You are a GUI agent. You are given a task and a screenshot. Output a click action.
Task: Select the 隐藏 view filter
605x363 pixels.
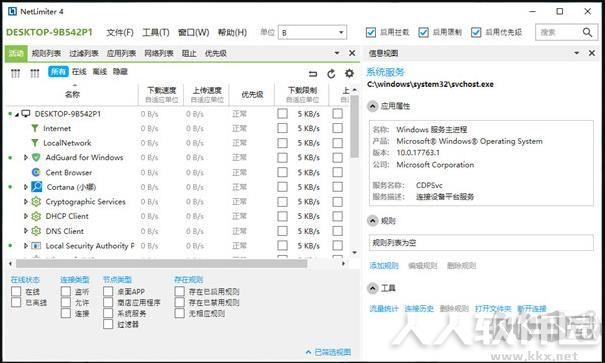click(x=120, y=71)
